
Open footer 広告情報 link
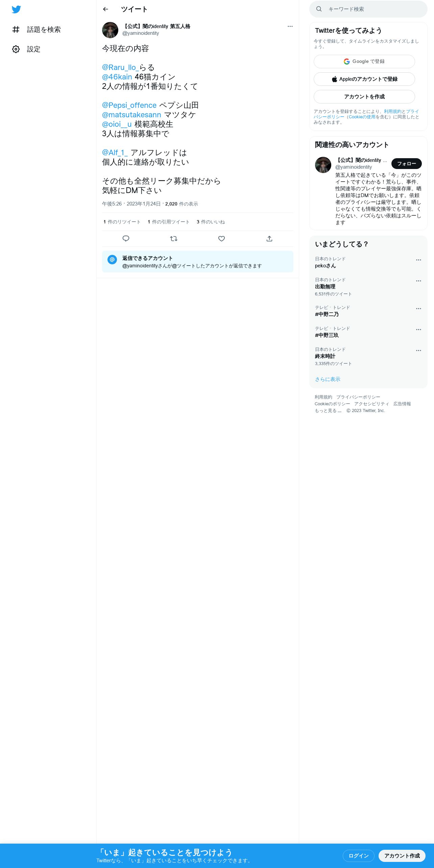pos(402,404)
